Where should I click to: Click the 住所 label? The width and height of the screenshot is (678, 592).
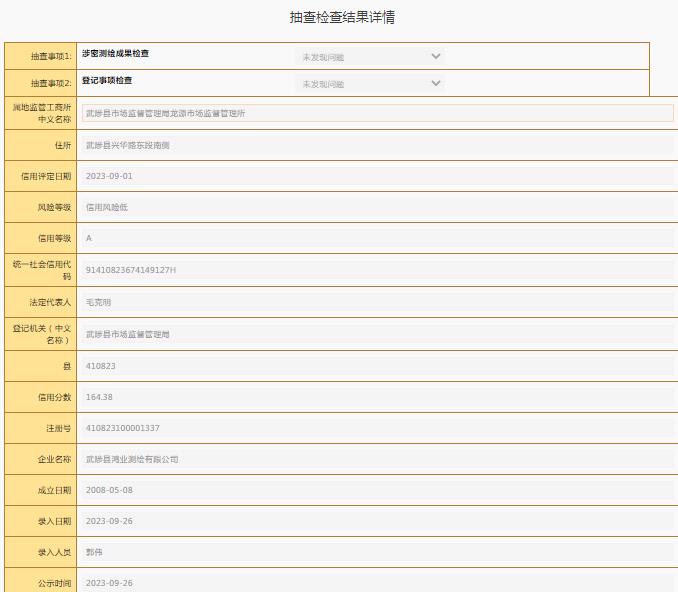click(x=63, y=145)
